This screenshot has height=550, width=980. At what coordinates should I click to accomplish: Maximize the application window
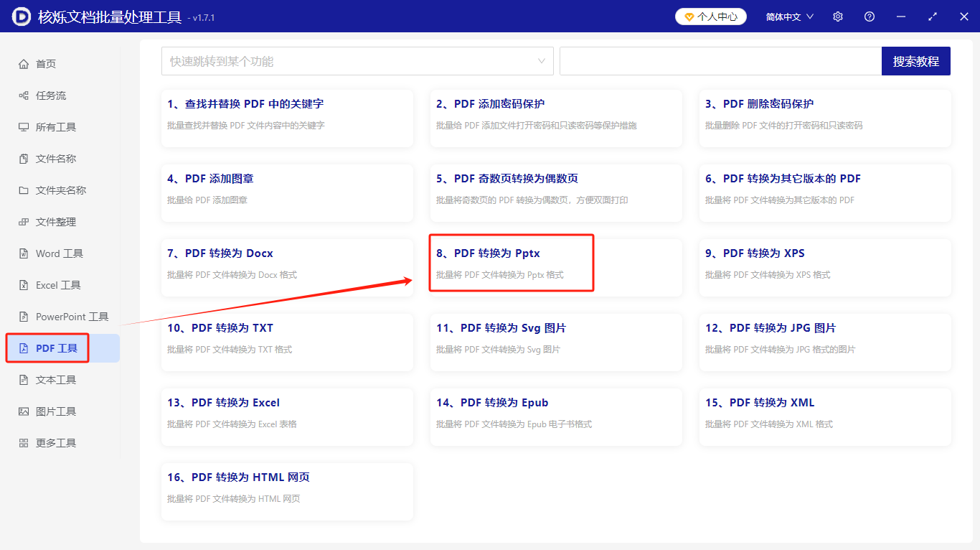[x=933, y=17]
